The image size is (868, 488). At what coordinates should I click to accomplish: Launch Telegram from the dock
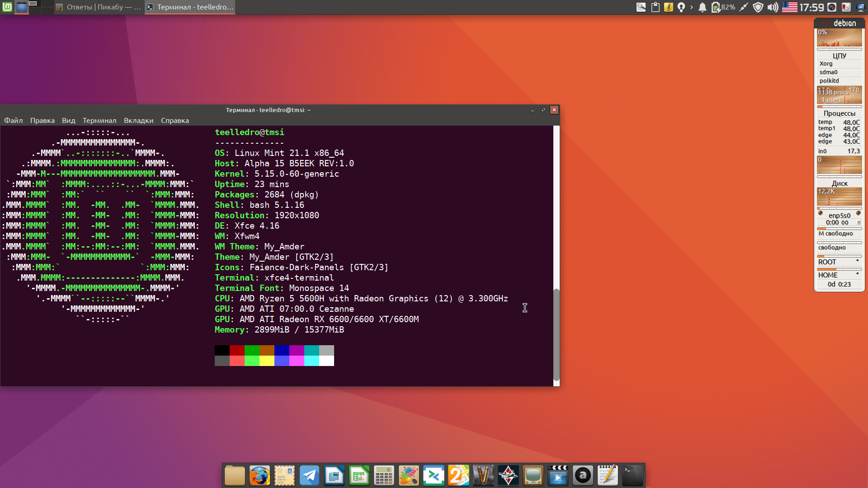[310, 476]
